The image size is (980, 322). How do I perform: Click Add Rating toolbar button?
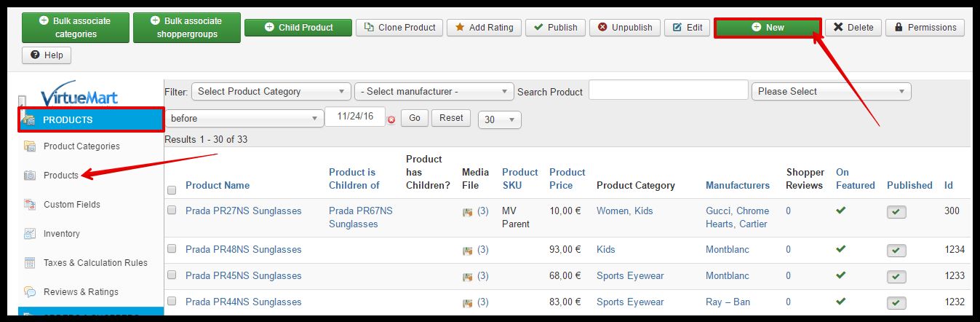484,28
